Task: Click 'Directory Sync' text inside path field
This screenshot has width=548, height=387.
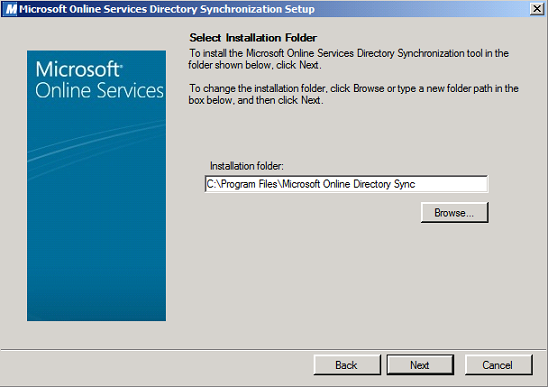Action: [x=384, y=184]
